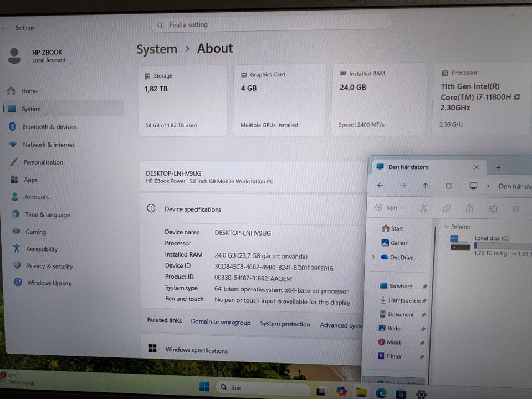This screenshot has height=399, width=532.
Task: Collapse the Enheter group
Action: point(447,227)
